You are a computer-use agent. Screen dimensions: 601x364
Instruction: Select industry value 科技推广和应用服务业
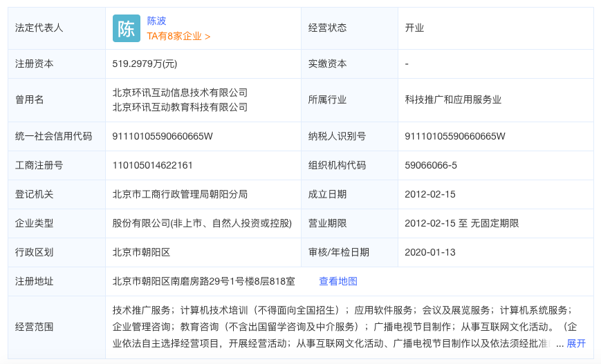pos(453,100)
